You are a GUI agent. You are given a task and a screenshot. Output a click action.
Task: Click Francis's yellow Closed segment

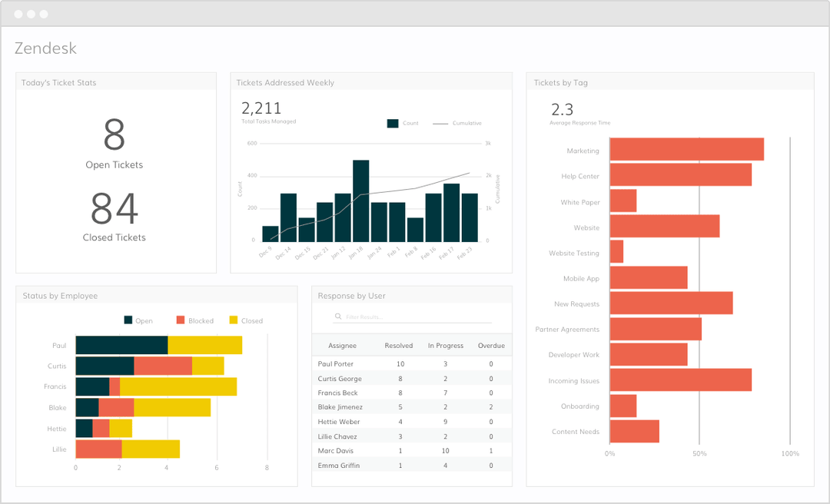pyautogui.click(x=178, y=386)
